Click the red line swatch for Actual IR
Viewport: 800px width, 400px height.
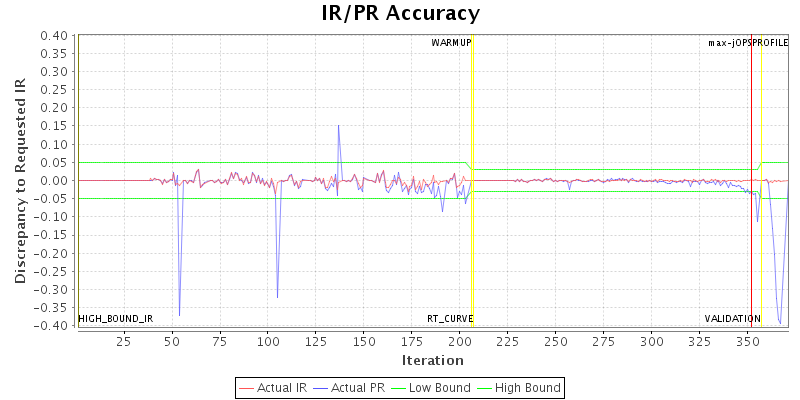(246, 387)
